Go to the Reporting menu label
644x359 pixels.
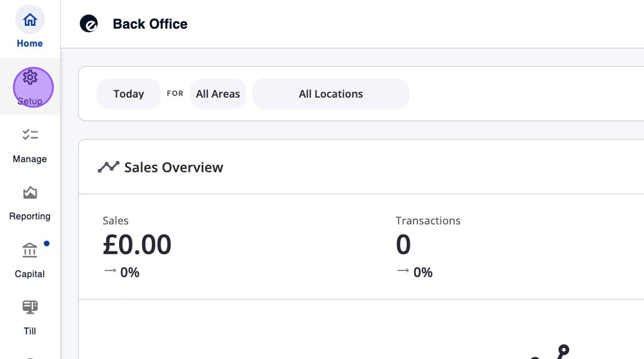pos(30,217)
